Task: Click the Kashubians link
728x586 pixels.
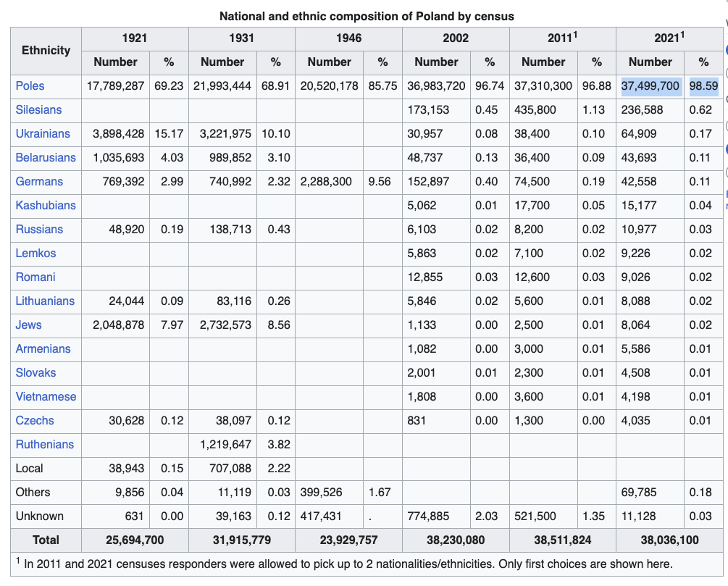Action: click(46, 205)
